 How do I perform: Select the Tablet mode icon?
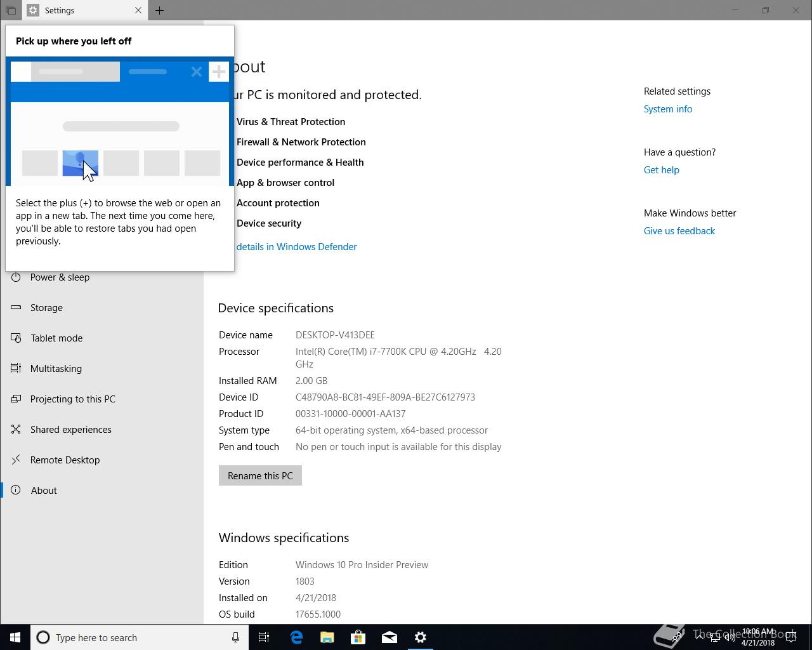click(x=16, y=338)
